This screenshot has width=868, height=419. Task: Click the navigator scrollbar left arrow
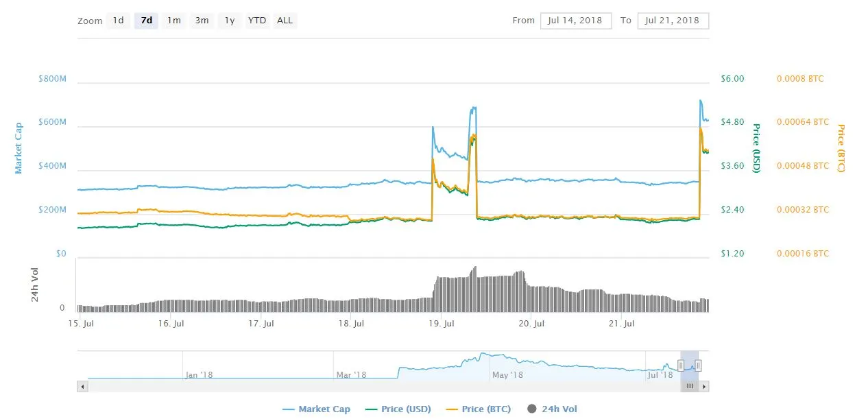[82, 387]
